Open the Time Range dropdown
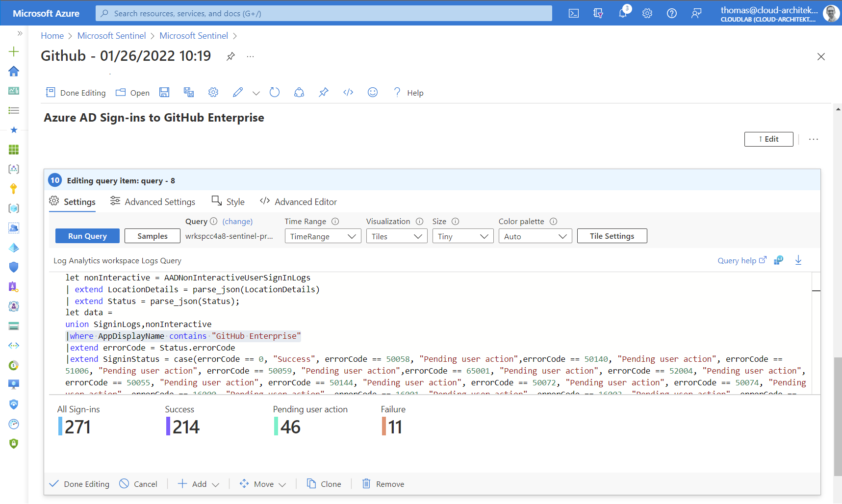The height and width of the screenshot is (504, 842). (x=323, y=236)
